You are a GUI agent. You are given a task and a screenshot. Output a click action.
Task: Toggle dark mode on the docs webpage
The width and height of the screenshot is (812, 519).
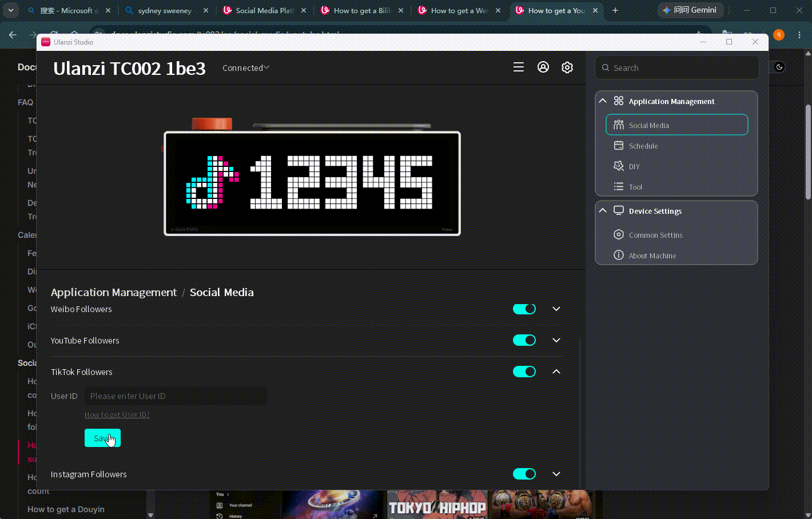point(779,67)
